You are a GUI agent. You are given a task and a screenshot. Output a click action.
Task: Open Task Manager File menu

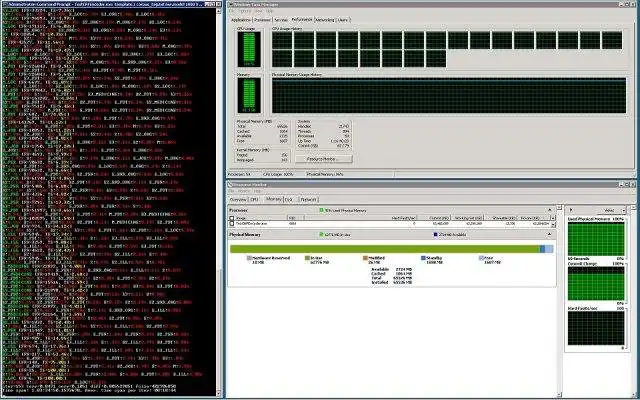(232, 11)
